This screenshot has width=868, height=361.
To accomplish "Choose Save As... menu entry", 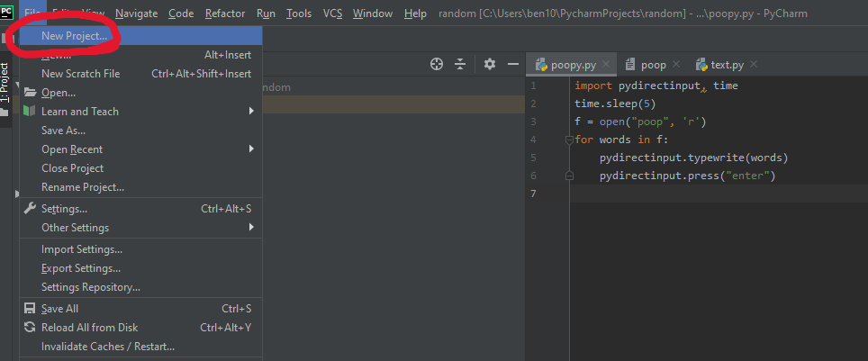I will (x=141, y=131).
